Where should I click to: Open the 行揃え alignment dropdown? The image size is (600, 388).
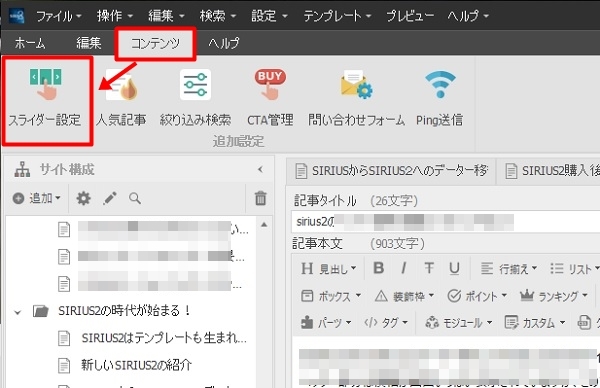(509, 269)
